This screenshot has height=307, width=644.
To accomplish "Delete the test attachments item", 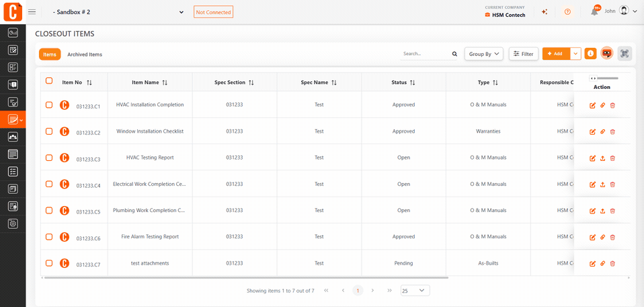I will (x=612, y=263).
